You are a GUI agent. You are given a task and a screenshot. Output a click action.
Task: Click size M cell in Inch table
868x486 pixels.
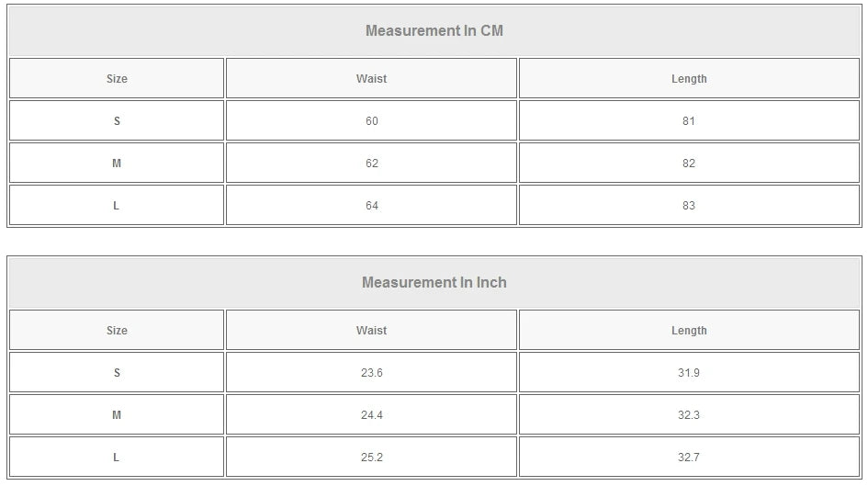pos(117,415)
